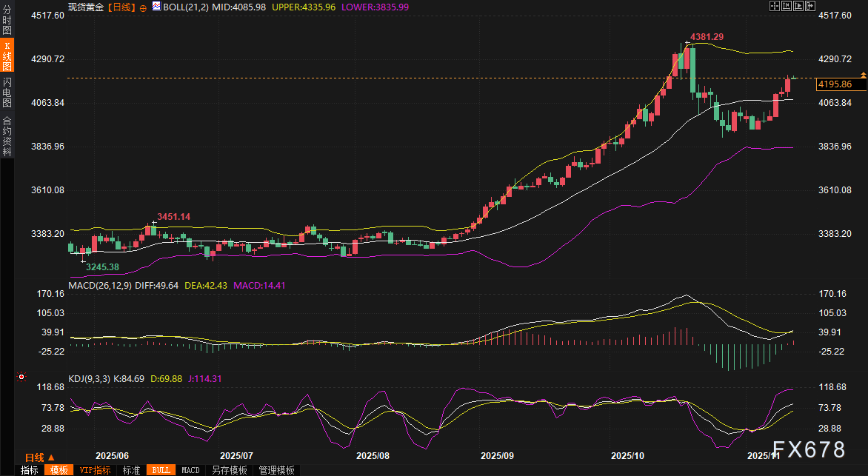Toggle the BULL template button
868x476 pixels.
[160, 470]
